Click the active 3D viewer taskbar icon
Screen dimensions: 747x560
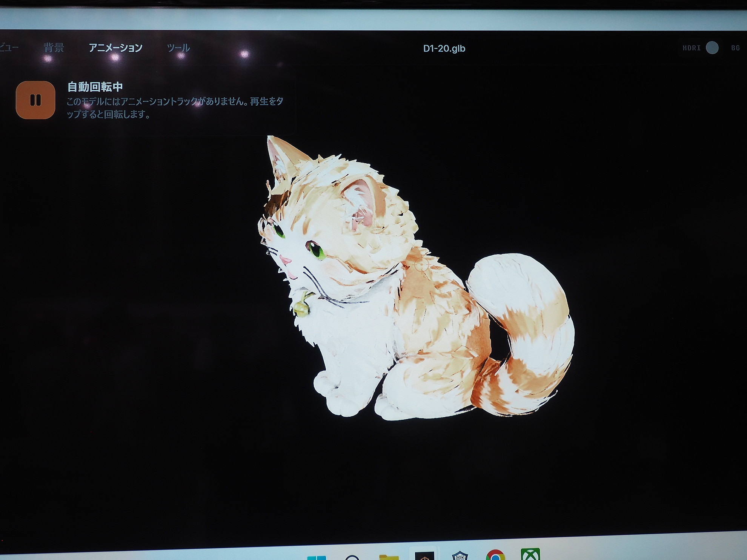(424, 555)
